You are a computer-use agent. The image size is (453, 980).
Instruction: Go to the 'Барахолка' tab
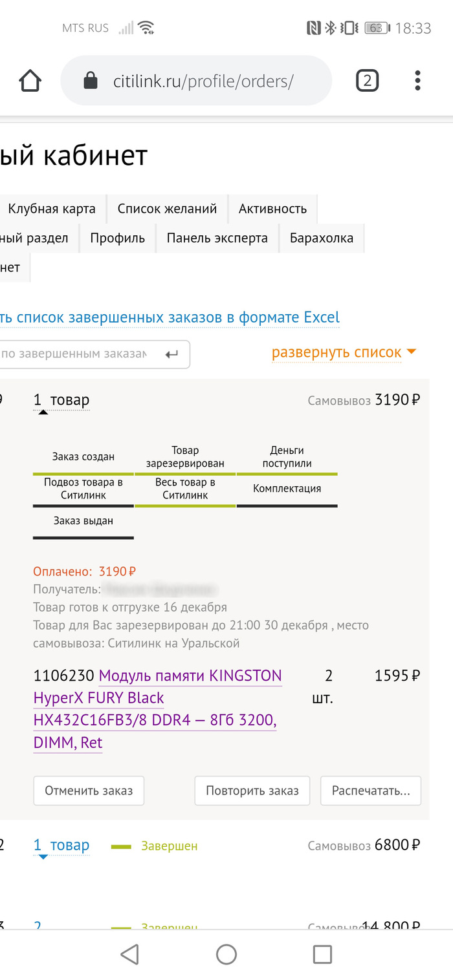point(321,238)
